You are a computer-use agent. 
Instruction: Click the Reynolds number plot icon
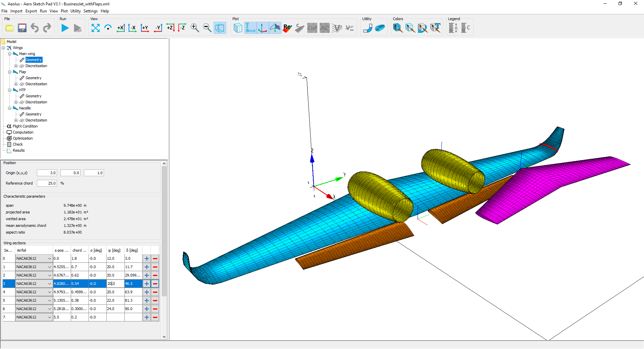[287, 28]
